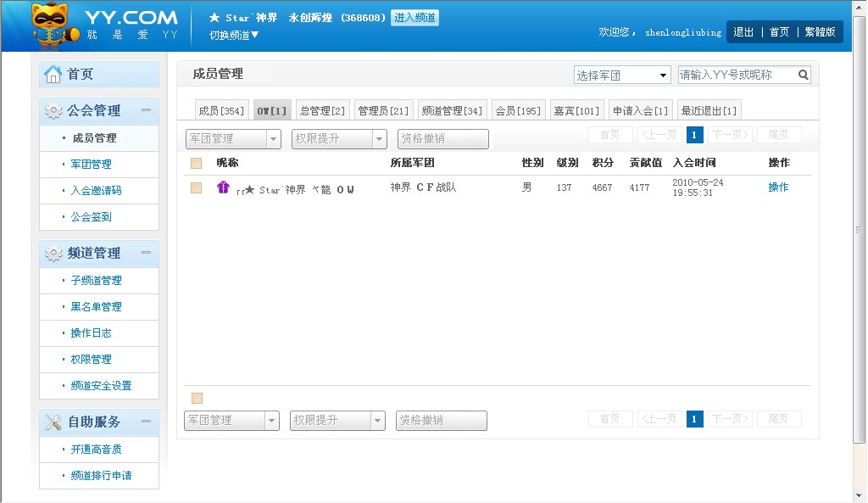The width and height of the screenshot is (868, 503).
Task: Click the 进入频道 button
Action: tap(415, 18)
